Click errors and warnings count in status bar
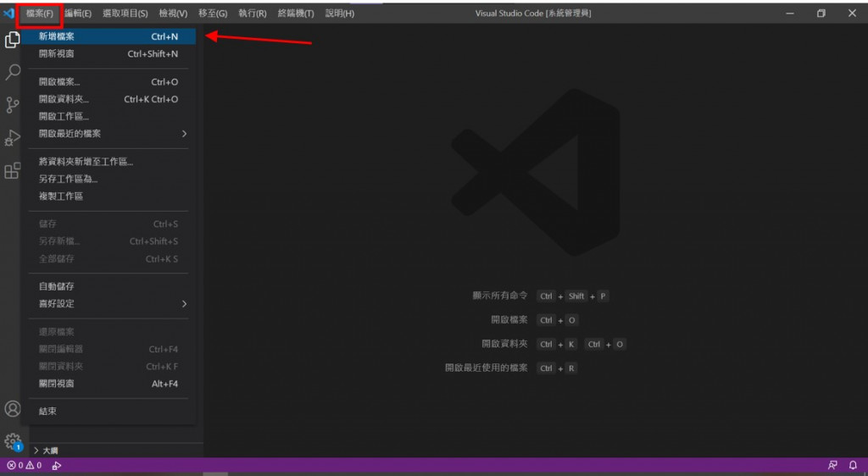This screenshot has width=868, height=476. 25,466
